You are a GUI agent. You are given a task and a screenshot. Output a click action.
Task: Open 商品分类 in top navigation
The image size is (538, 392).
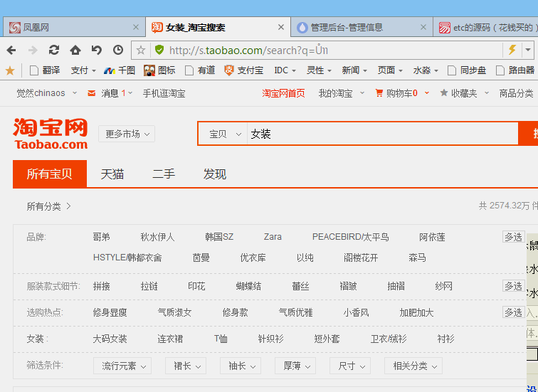point(516,93)
